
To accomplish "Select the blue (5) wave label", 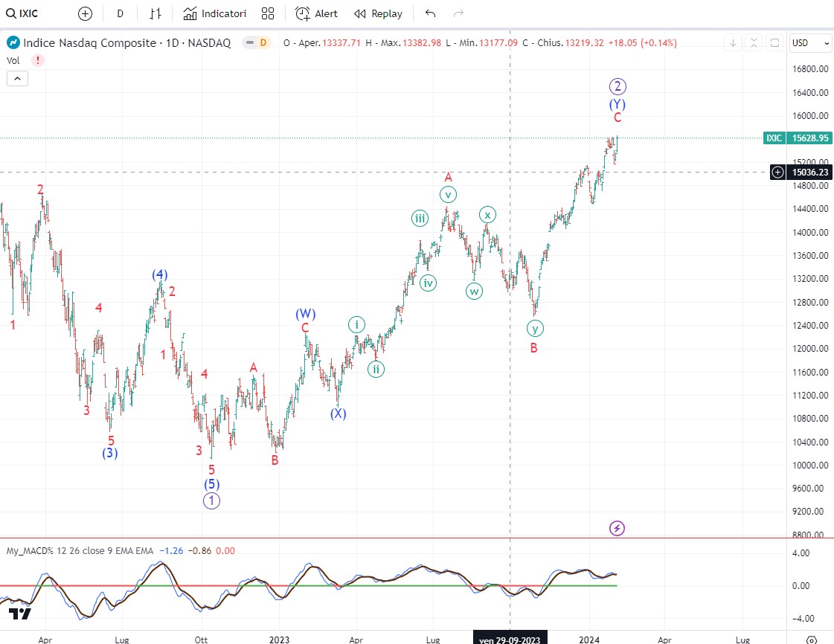I will click(x=212, y=484).
